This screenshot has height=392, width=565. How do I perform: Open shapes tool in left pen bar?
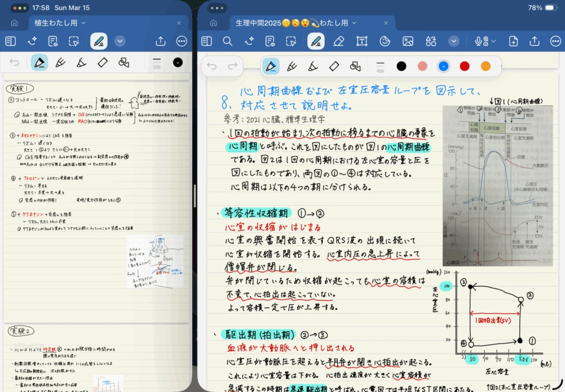(124, 63)
